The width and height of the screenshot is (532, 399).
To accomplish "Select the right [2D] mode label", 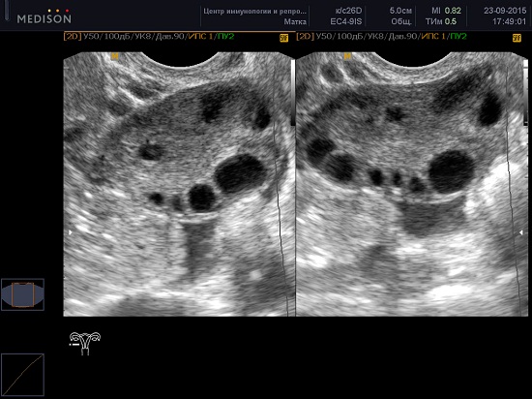I will [x=305, y=37].
